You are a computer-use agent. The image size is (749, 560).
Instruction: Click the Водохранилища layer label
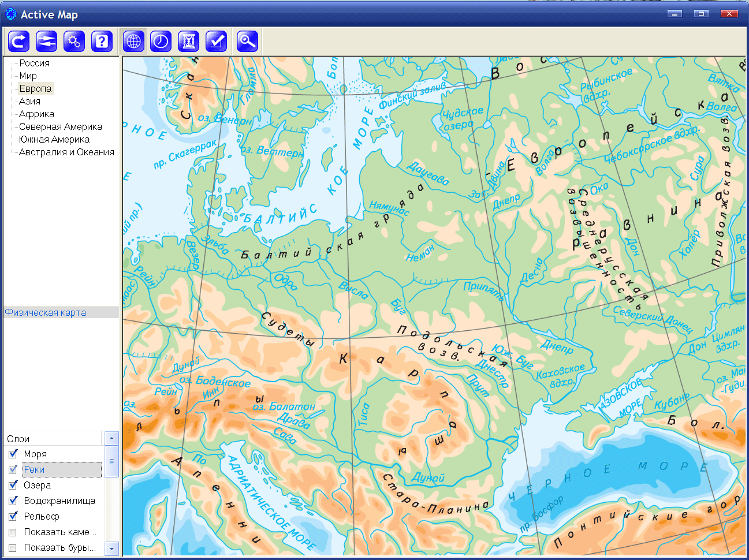point(59,501)
